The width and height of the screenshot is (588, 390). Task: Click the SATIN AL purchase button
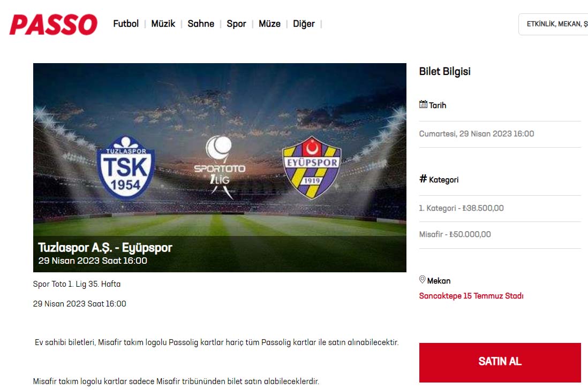[x=500, y=362]
